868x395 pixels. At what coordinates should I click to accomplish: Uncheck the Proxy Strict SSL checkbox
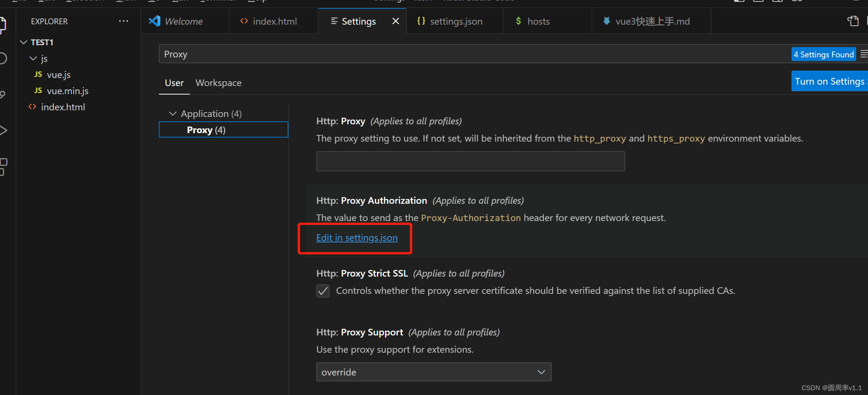tap(323, 291)
